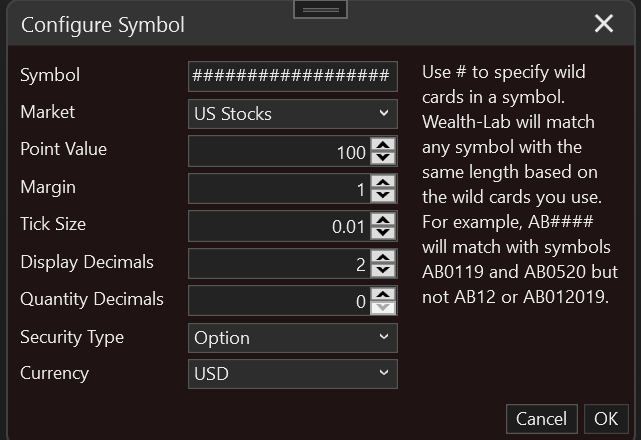Click the Margin value field
This screenshot has width=641, height=440.
(280, 189)
